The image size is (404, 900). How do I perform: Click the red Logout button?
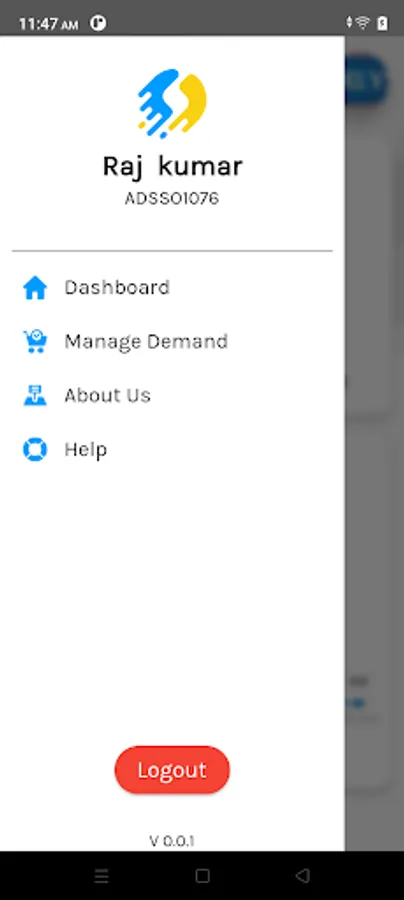pyautogui.click(x=172, y=770)
